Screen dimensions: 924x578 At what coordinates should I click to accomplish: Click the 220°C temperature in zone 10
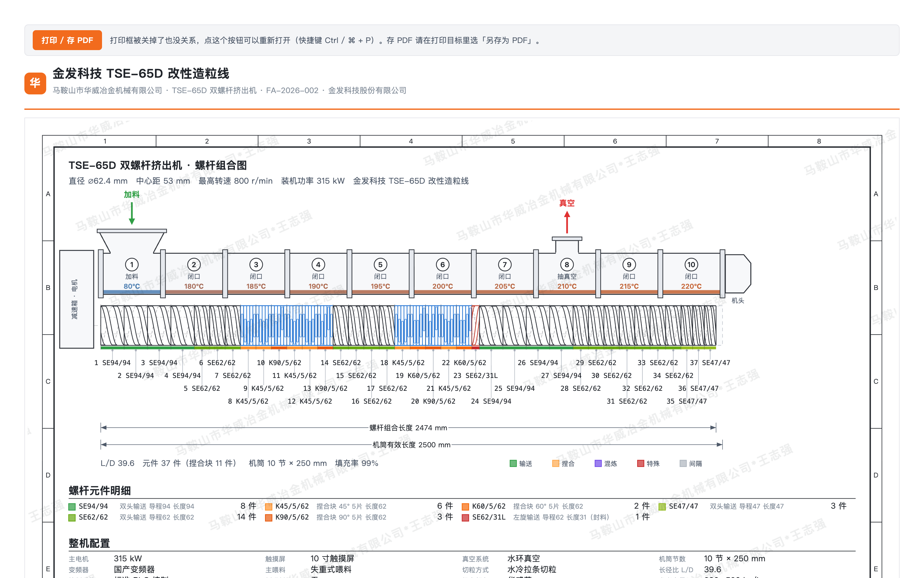(691, 286)
